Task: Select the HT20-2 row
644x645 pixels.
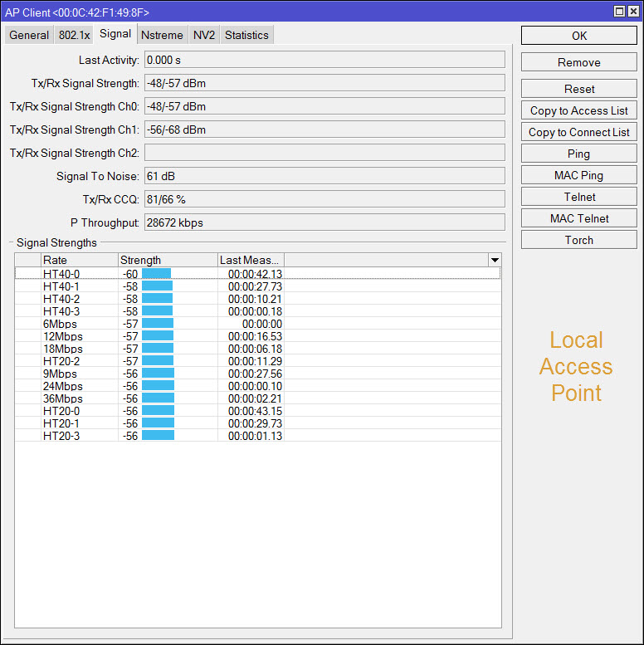Action: pyautogui.click(x=258, y=361)
